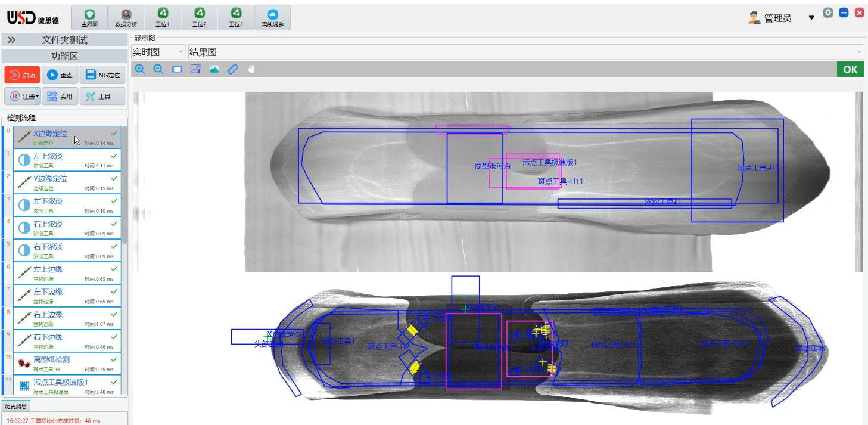868x425 pixels.
Task: Open settings via the gear icon
Action: coord(828,13)
